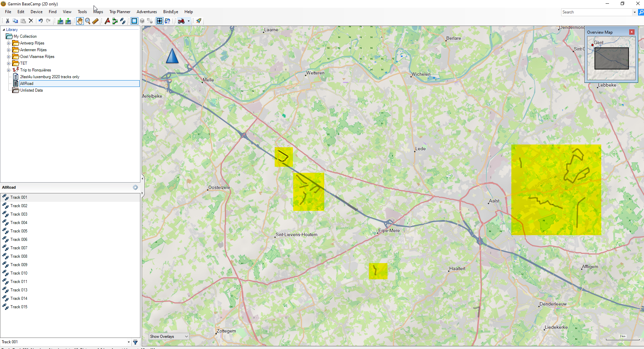Switch to 2D map view
Screen dimensions: 644x349
tap(134, 21)
